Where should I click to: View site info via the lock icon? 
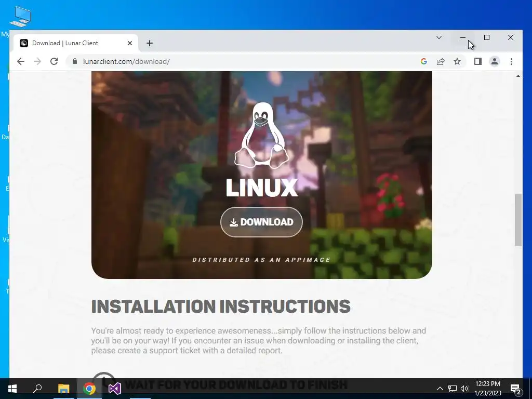(x=75, y=61)
